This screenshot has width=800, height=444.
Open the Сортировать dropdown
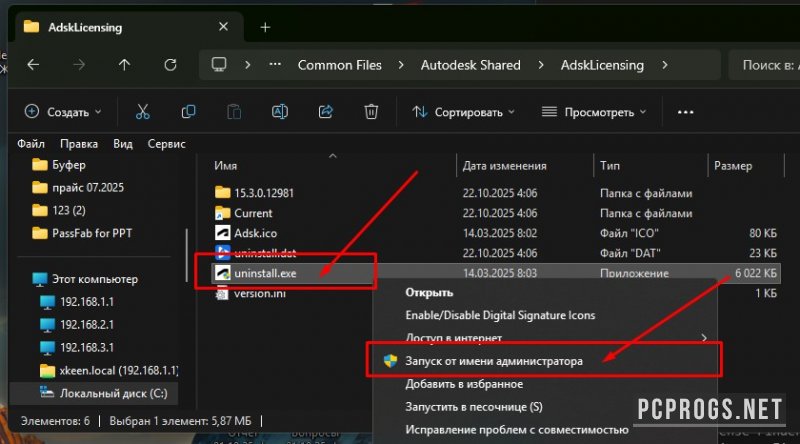point(464,112)
